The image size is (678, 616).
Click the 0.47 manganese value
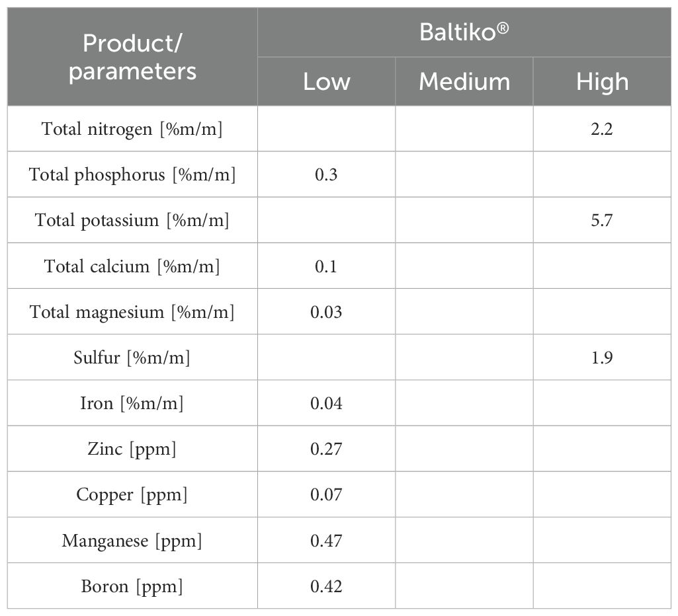click(326, 541)
